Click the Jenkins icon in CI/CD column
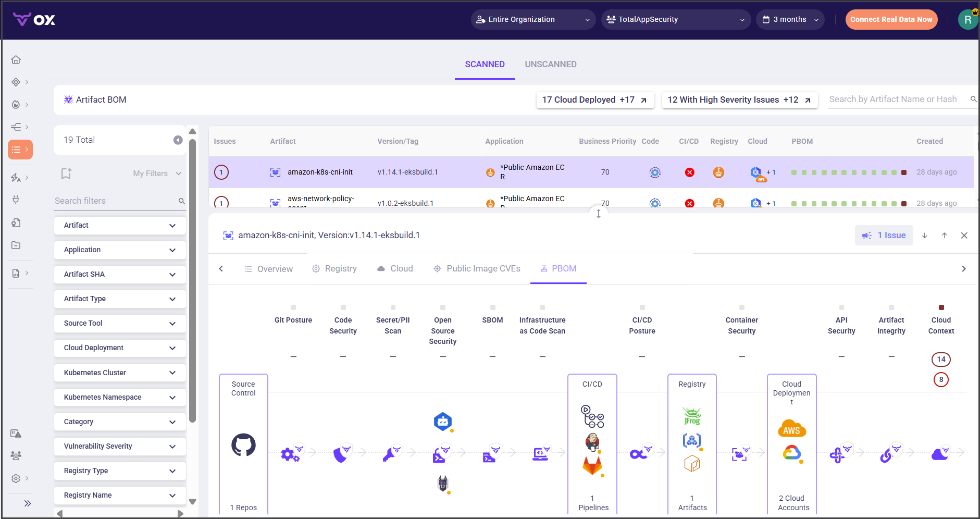This screenshot has height=519, width=980. [x=592, y=442]
